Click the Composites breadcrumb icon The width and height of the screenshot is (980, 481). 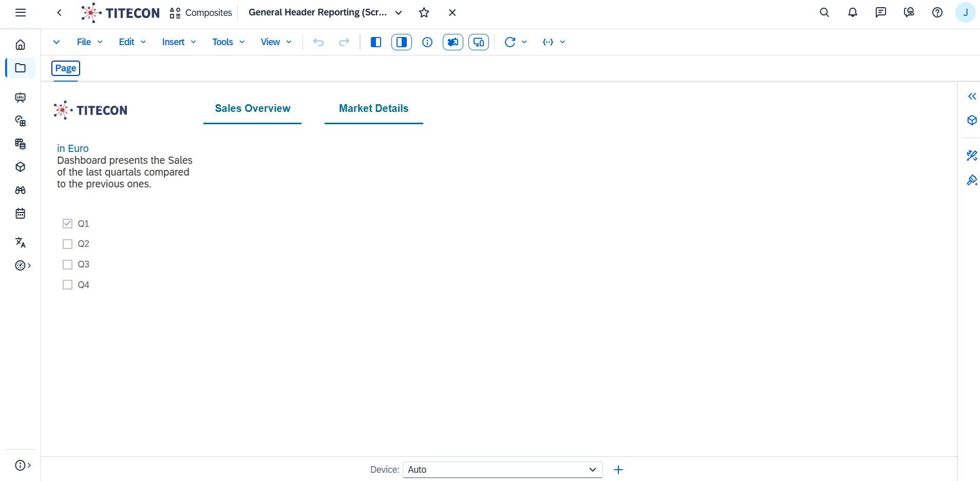click(x=175, y=13)
